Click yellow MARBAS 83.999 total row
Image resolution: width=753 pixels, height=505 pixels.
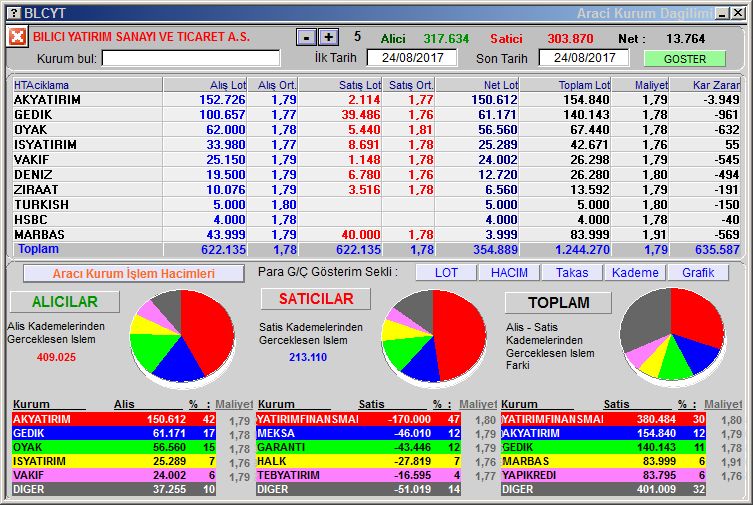point(603,461)
